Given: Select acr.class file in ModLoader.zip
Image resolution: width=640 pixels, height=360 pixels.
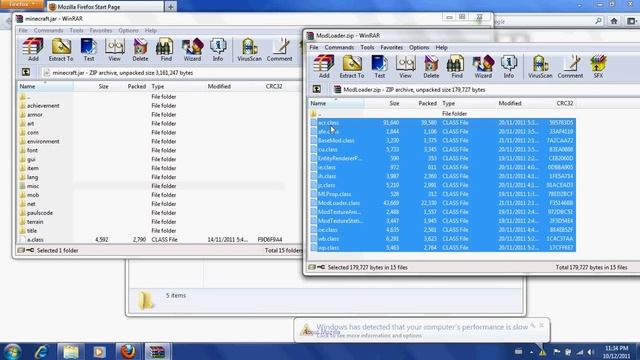Looking at the screenshot, I should click(442, 122).
